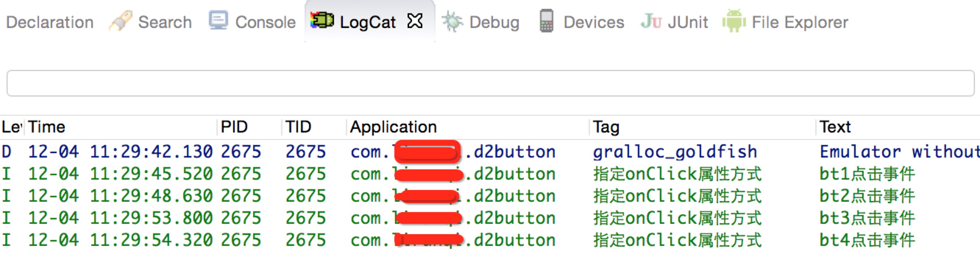
Task: Switch to the Declaration tab
Action: 49,22
